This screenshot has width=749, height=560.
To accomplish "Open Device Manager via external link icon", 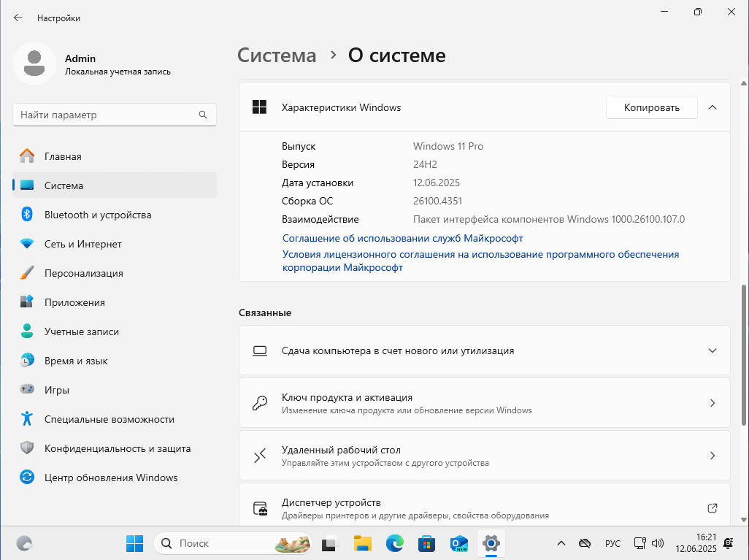I will coord(712,508).
